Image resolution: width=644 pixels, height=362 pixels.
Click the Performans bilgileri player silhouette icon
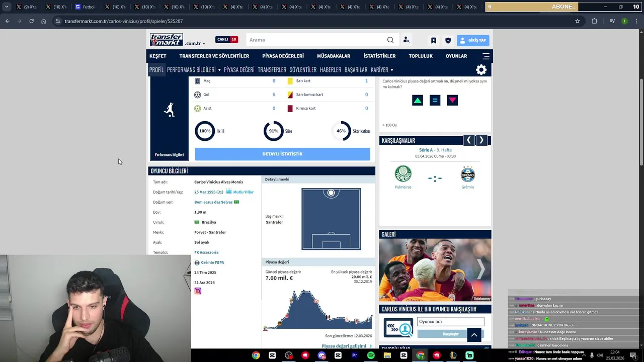pos(169,110)
